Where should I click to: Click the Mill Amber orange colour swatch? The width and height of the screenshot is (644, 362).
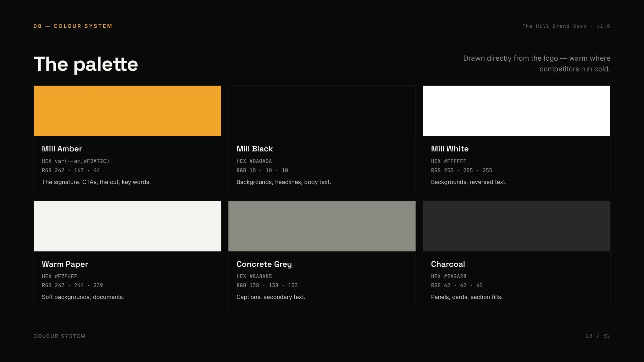pyautogui.click(x=127, y=111)
